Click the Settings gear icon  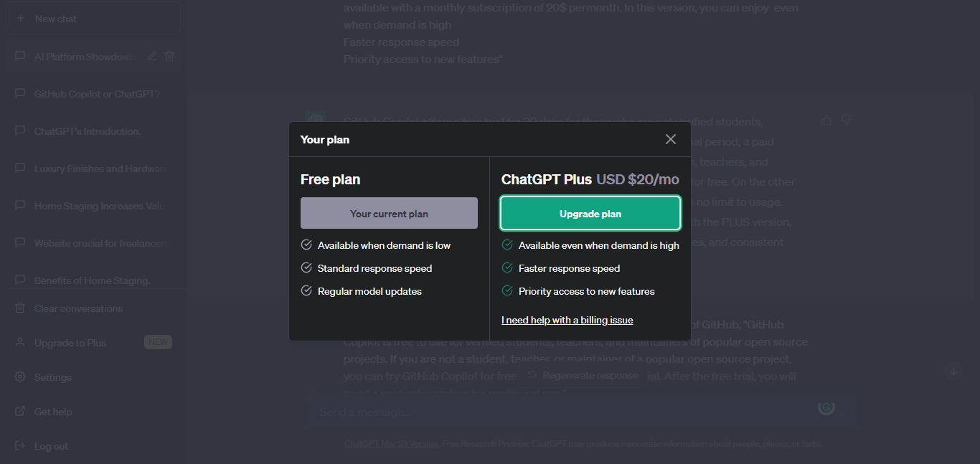point(20,377)
